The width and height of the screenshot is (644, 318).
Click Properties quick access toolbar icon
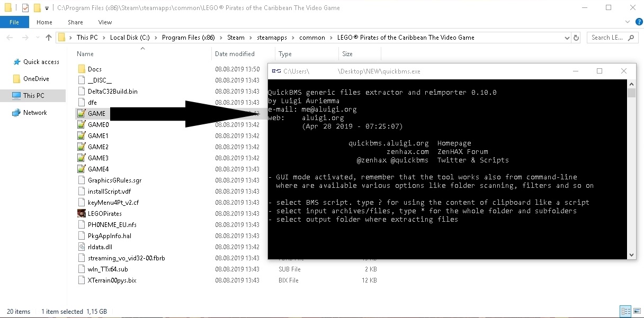coord(25,8)
